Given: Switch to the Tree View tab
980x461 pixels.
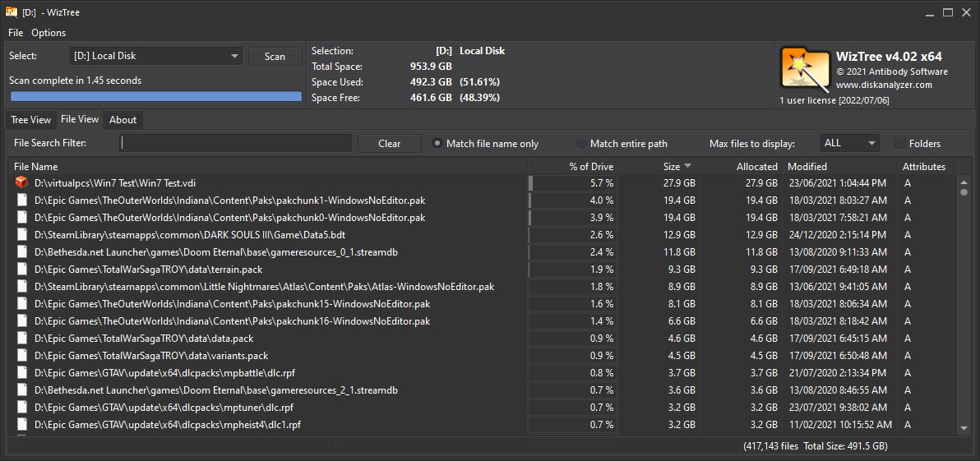Looking at the screenshot, I should click(x=30, y=120).
